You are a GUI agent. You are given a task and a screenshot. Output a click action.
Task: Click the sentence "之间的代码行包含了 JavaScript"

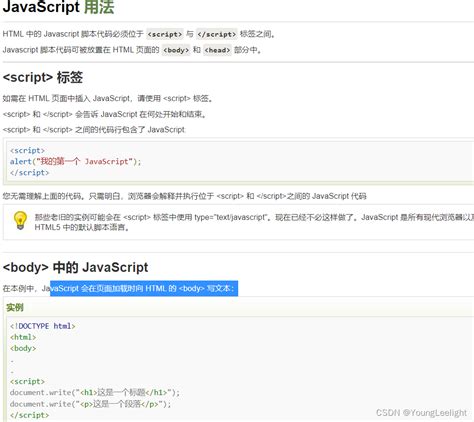tap(94, 130)
